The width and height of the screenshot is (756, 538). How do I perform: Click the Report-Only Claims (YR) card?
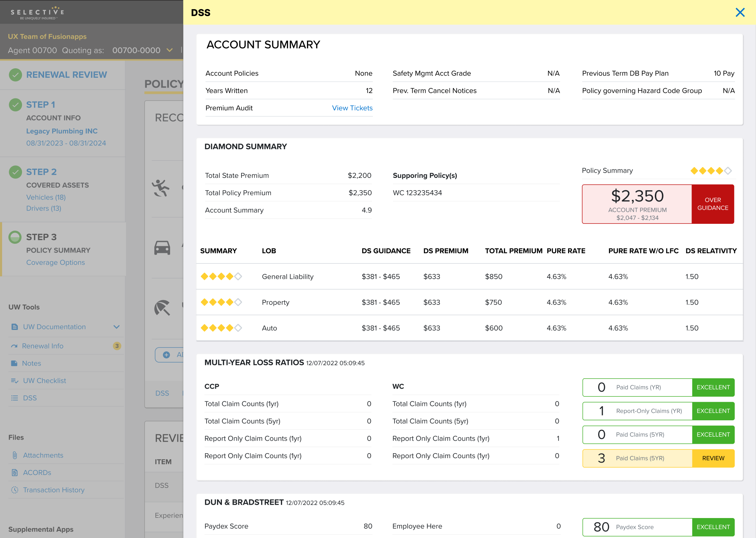658,411
